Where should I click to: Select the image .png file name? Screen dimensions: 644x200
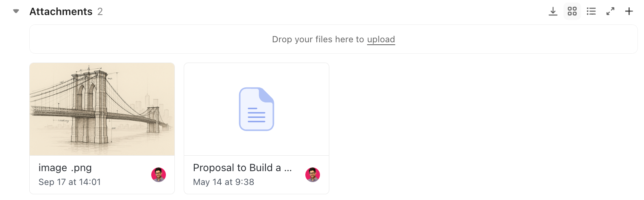coord(65,168)
